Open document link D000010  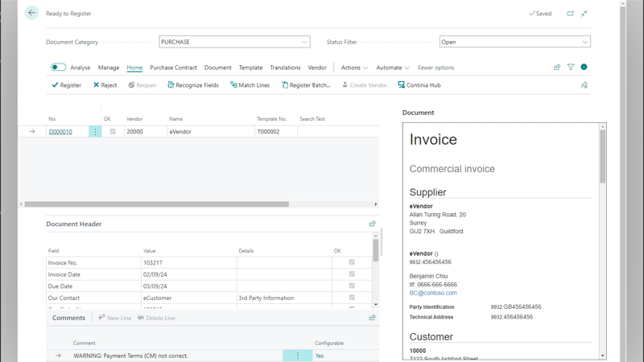coord(60,131)
